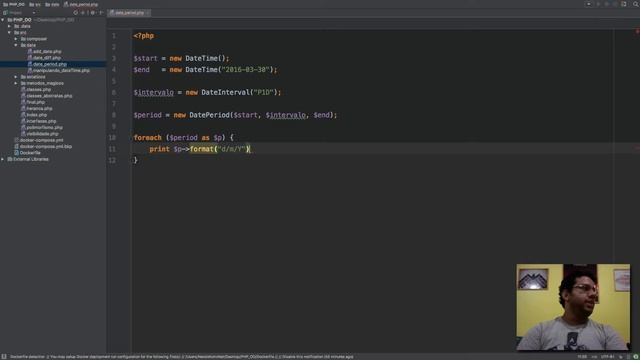Click the Dockerfile file icon

click(x=16, y=153)
